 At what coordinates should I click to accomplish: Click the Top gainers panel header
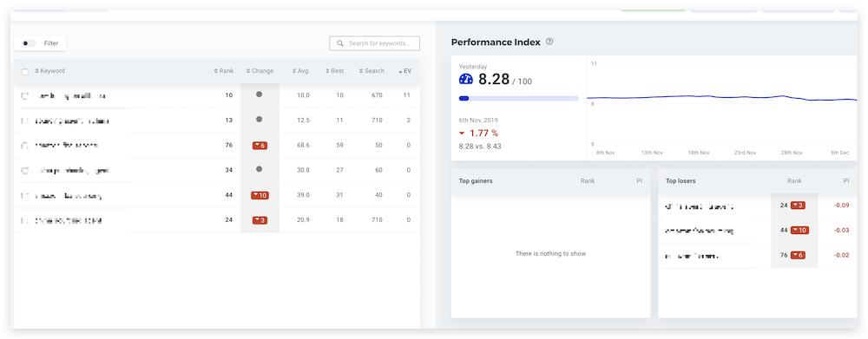[551, 181]
